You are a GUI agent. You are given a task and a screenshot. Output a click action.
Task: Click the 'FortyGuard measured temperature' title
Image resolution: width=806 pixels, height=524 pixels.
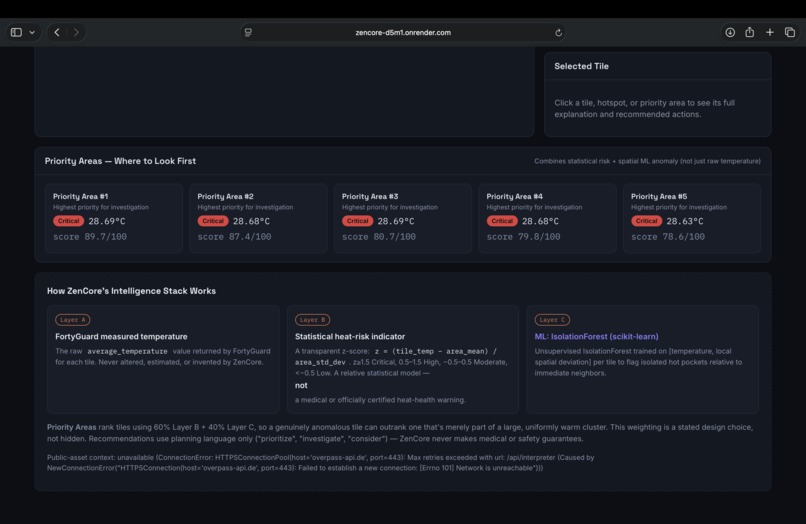pyautogui.click(x=121, y=336)
